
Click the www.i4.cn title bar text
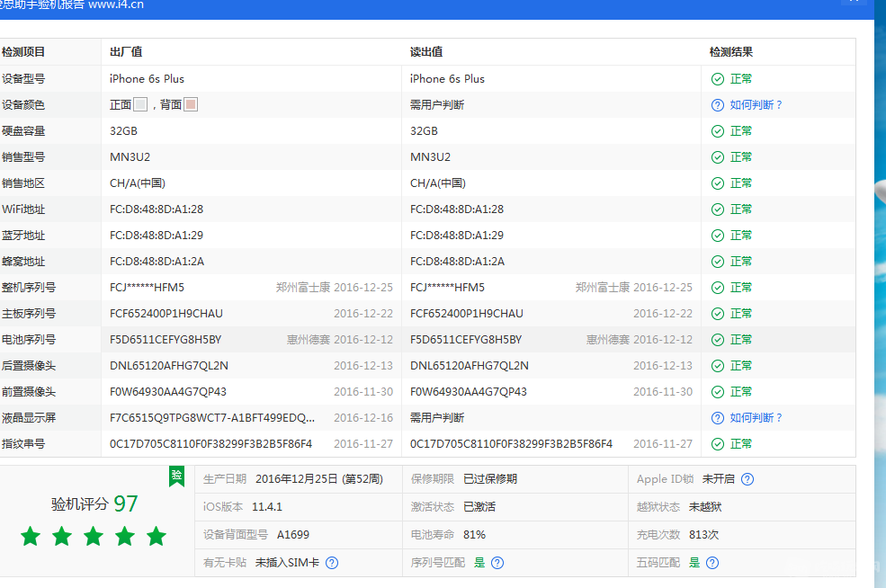pyautogui.click(x=116, y=5)
